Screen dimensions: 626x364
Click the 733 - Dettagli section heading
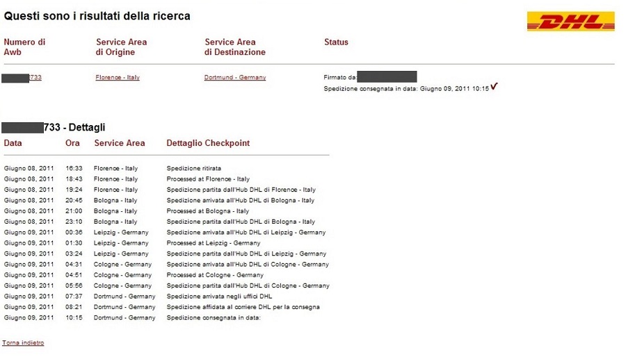tap(74, 128)
